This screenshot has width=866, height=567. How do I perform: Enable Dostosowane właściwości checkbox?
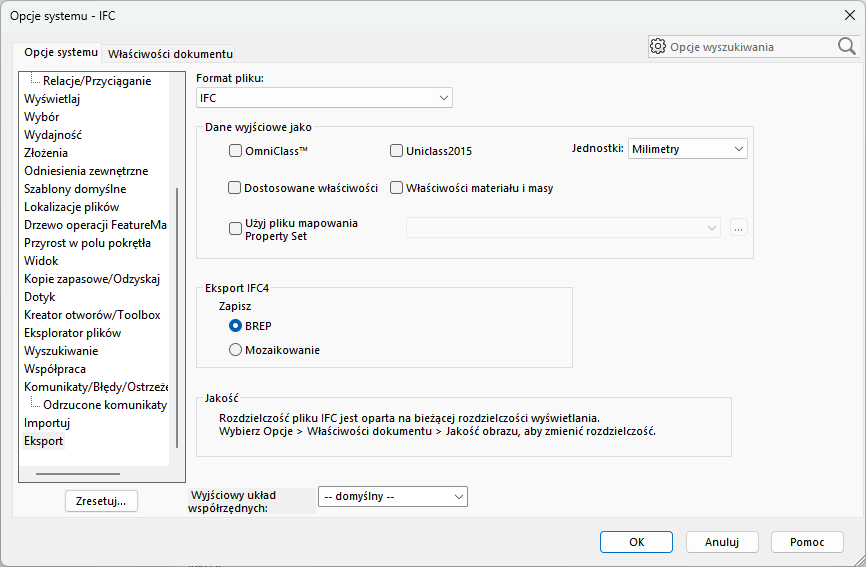point(236,187)
